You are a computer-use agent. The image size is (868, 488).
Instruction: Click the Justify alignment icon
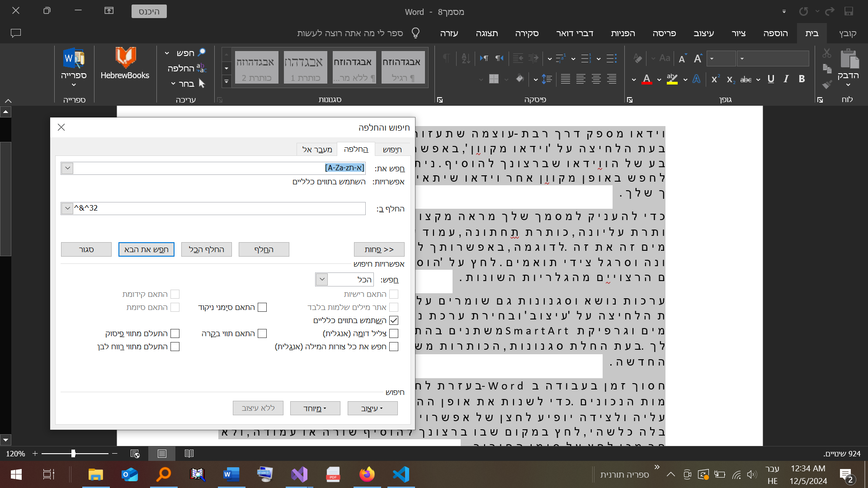click(x=566, y=79)
